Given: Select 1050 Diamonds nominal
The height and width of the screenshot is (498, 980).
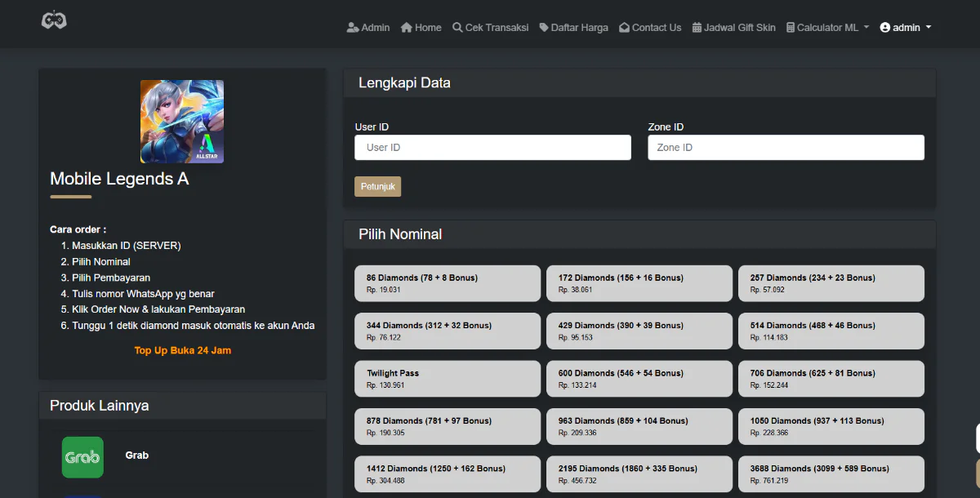Looking at the screenshot, I should point(831,426).
